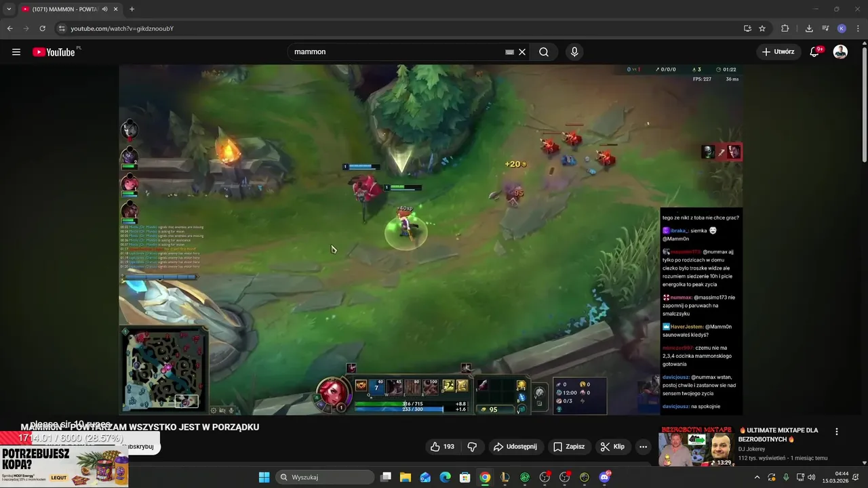Go to the YouTube home logo
The image size is (868, 488).
[54, 52]
